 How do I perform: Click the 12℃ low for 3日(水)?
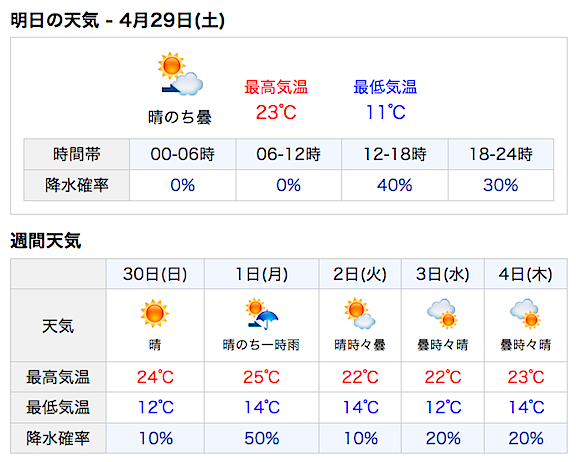(x=443, y=408)
